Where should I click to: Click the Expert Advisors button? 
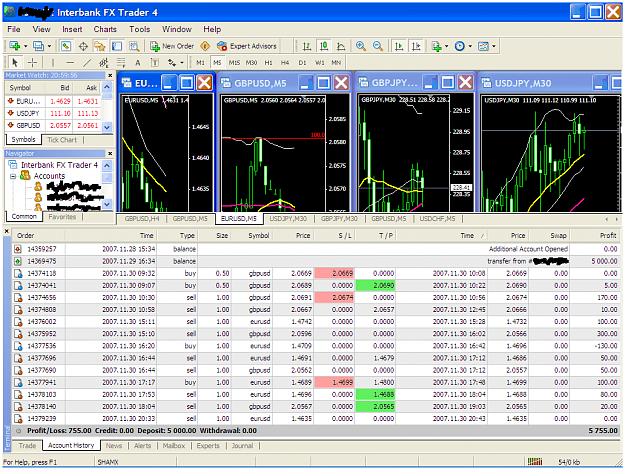(x=247, y=46)
